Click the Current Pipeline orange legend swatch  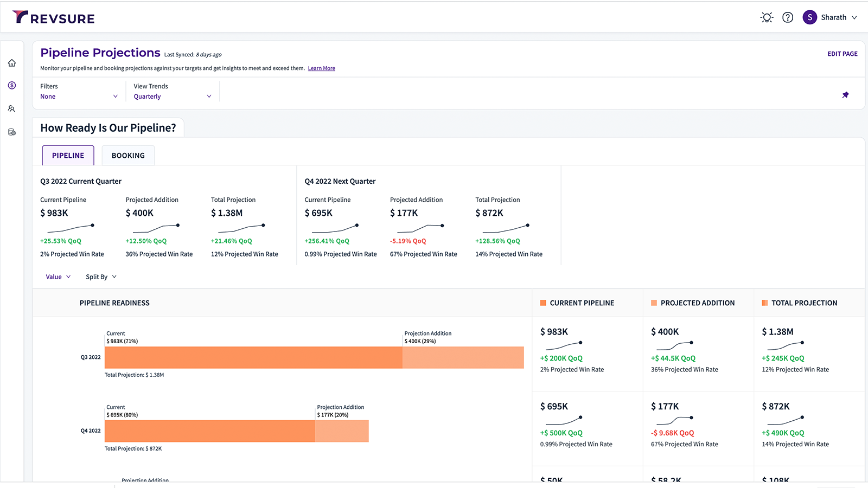click(x=543, y=303)
